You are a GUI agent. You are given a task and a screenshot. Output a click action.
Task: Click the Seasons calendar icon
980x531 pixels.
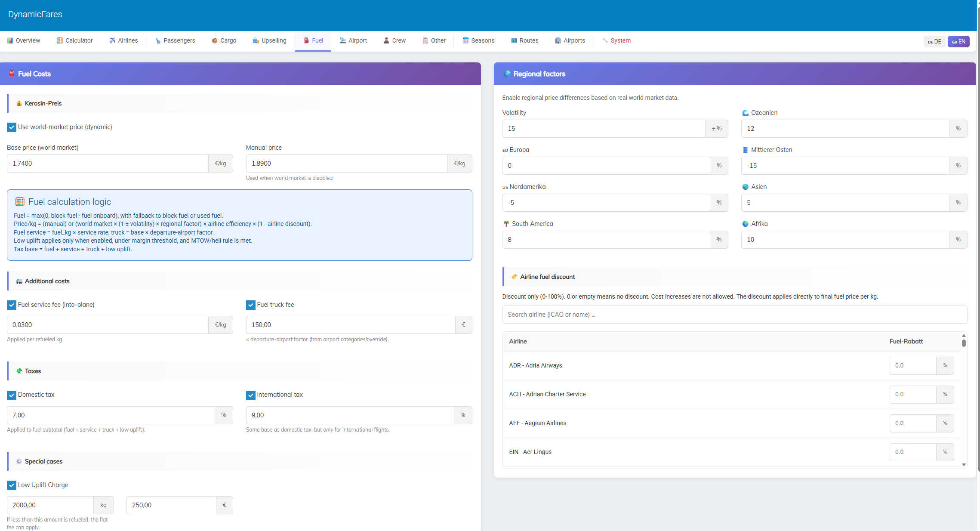coord(465,40)
